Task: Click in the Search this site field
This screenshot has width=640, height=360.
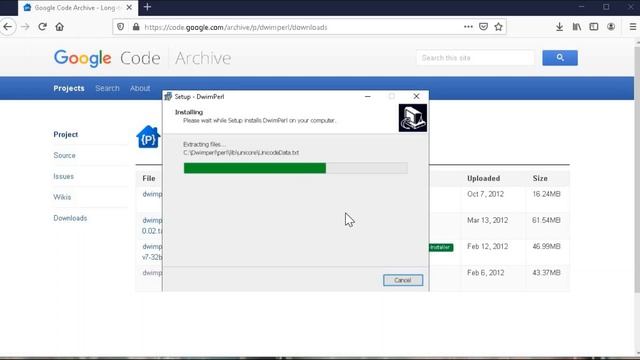Action: point(475,58)
